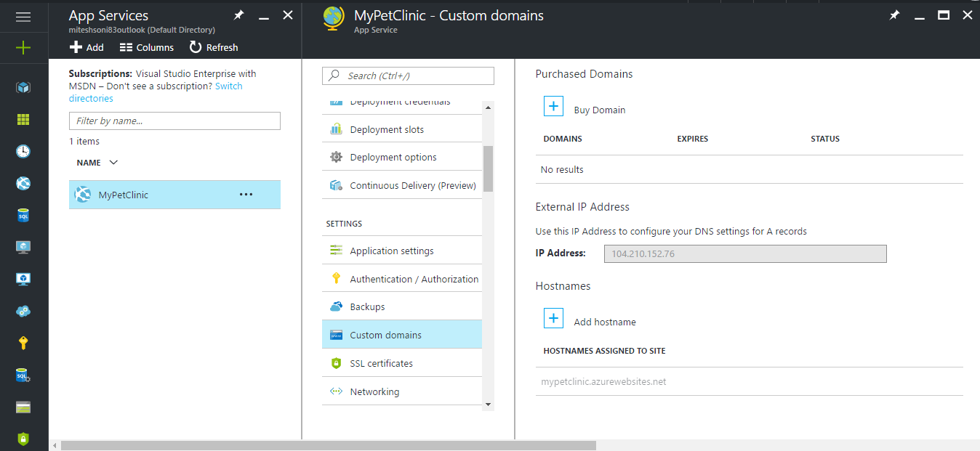Open SSL certificates settings
The image size is (980, 451).
402,363
